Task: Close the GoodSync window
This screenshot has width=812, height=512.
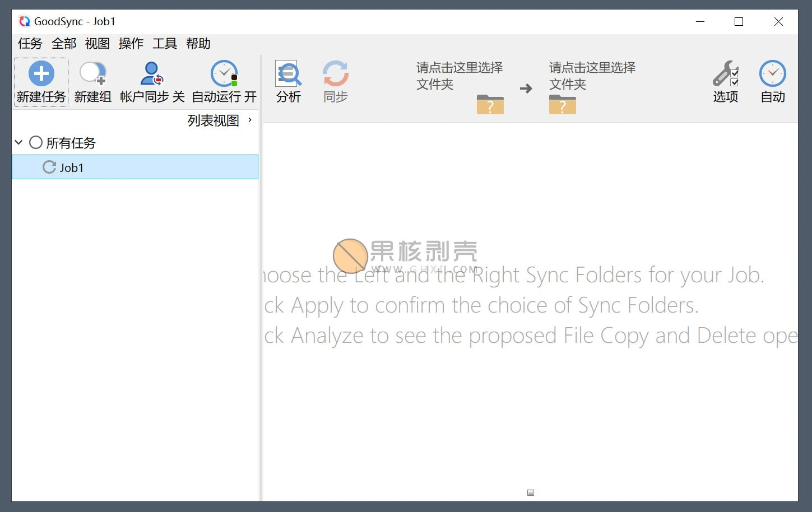Action: 778,21
